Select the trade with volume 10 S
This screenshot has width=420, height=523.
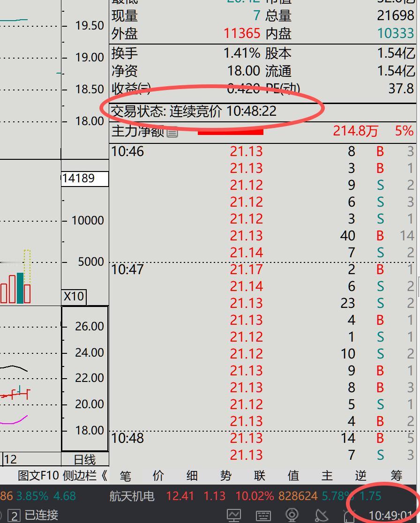click(x=262, y=354)
